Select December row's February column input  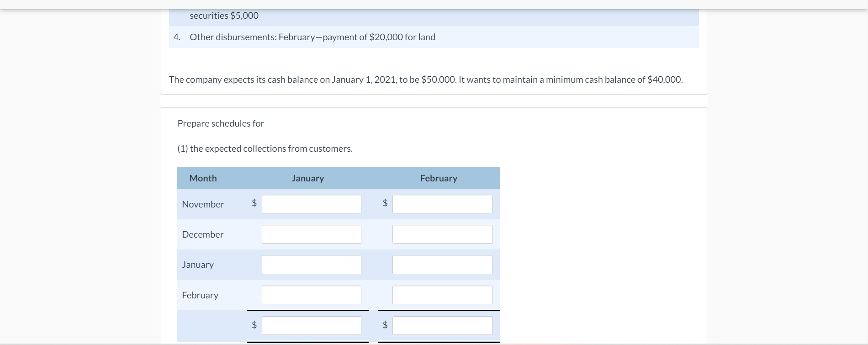click(x=442, y=234)
